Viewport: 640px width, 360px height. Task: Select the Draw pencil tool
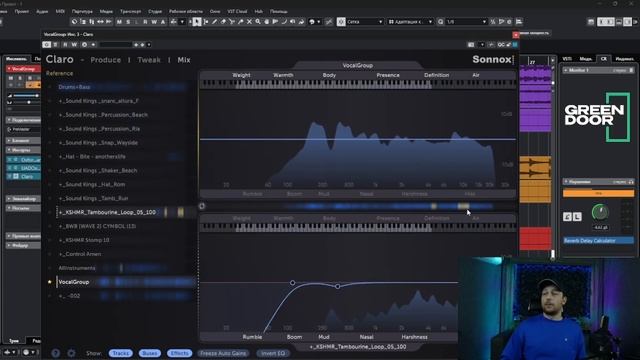[x=214, y=22]
